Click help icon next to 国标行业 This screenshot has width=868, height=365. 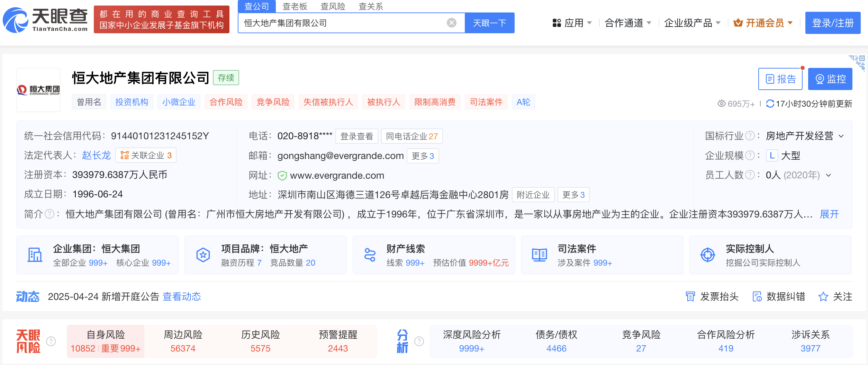[750, 136]
